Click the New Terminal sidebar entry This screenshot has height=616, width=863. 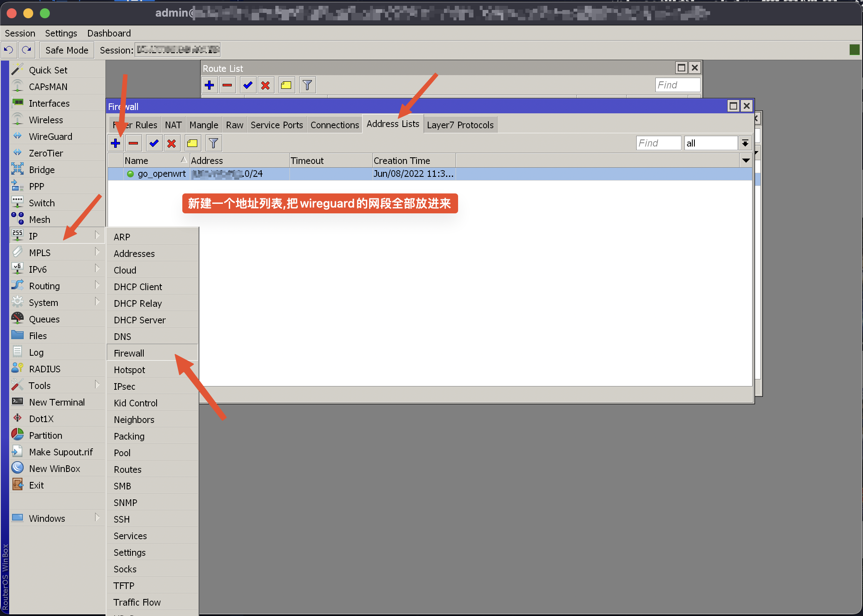point(57,402)
